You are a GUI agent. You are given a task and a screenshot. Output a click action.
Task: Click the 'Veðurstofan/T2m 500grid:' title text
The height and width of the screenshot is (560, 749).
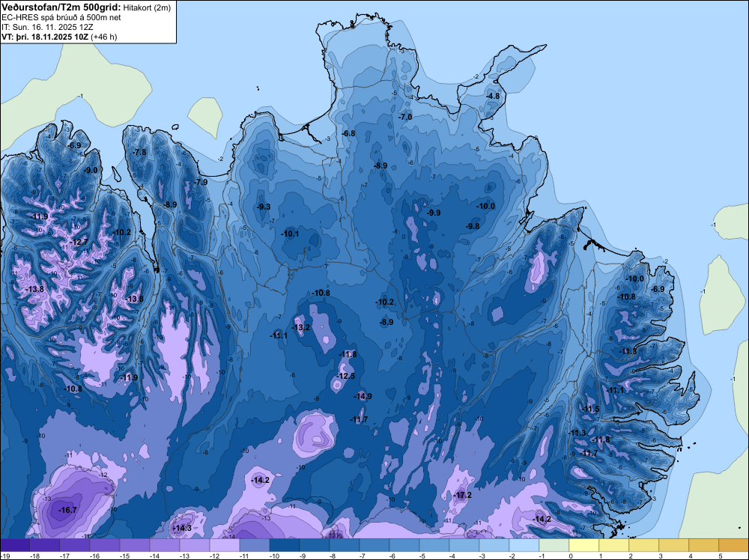[61, 7]
